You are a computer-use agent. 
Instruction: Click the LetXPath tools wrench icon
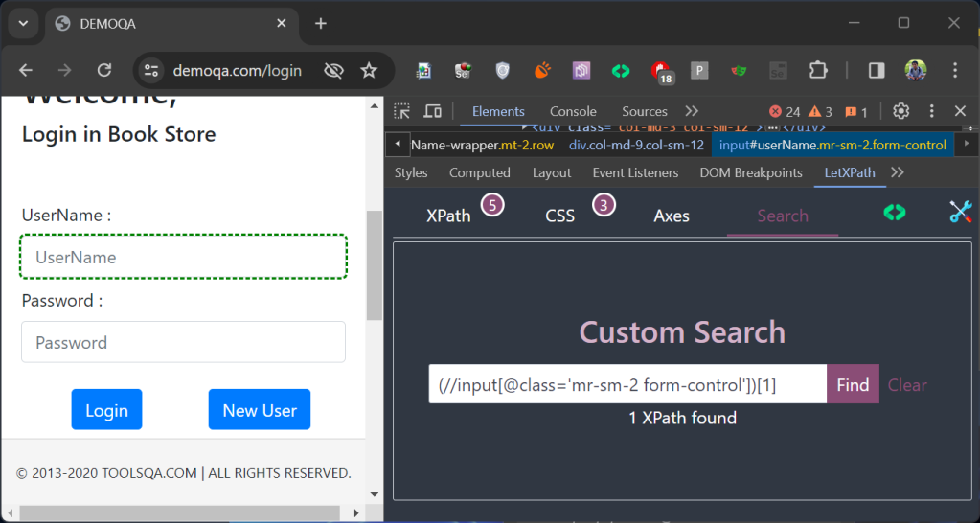click(x=960, y=213)
